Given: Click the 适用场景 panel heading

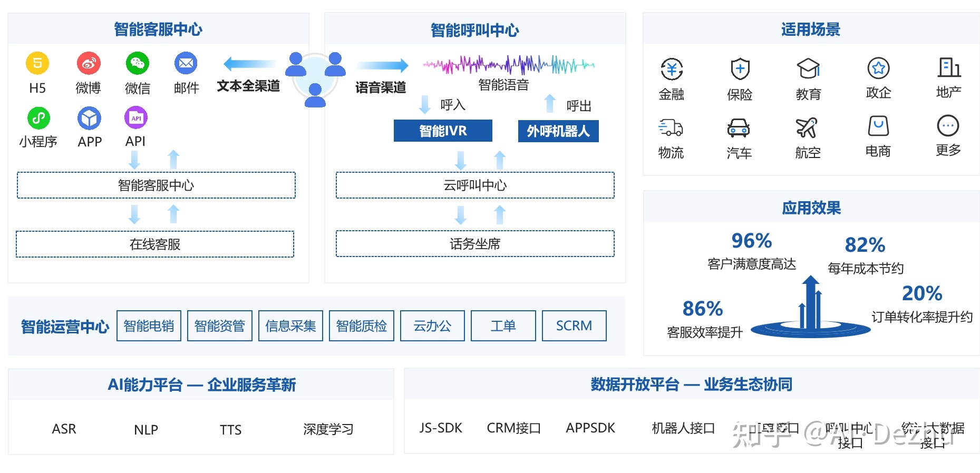Looking at the screenshot, I should 811,29.
